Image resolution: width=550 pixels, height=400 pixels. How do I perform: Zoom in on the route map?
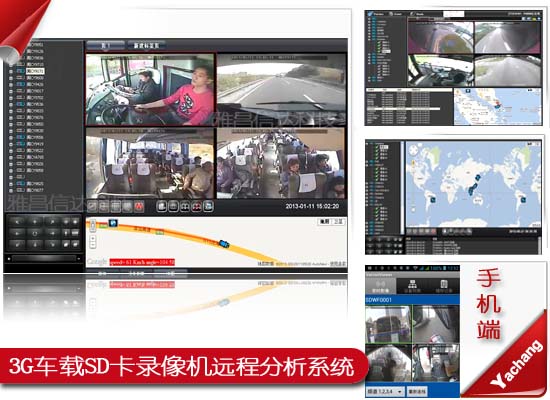pos(93,238)
